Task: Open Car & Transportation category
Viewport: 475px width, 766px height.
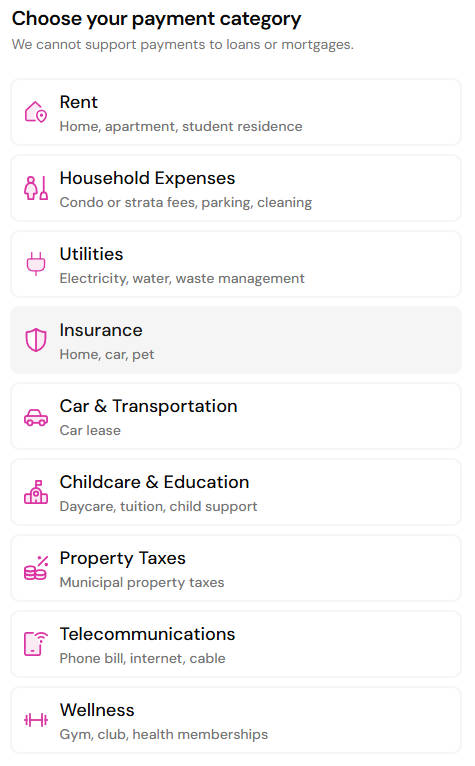Action: [x=236, y=416]
